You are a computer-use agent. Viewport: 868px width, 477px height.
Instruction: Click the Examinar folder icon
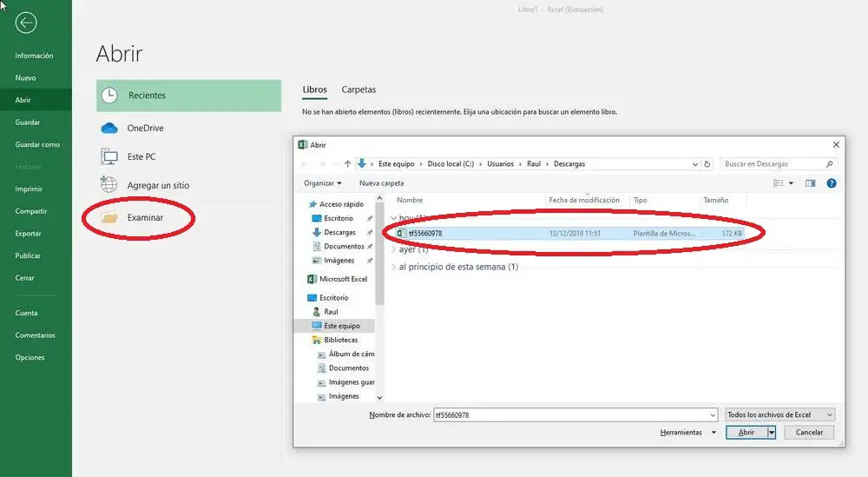click(x=109, y=217)
